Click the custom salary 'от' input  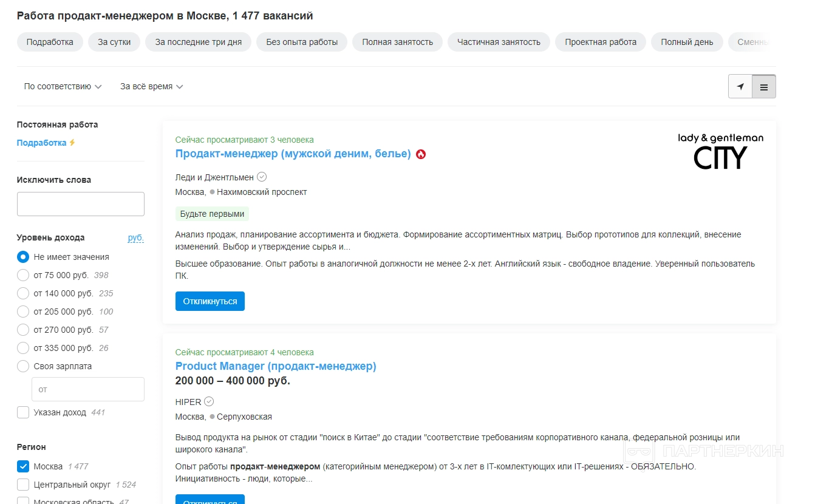(x=88, y=389)
